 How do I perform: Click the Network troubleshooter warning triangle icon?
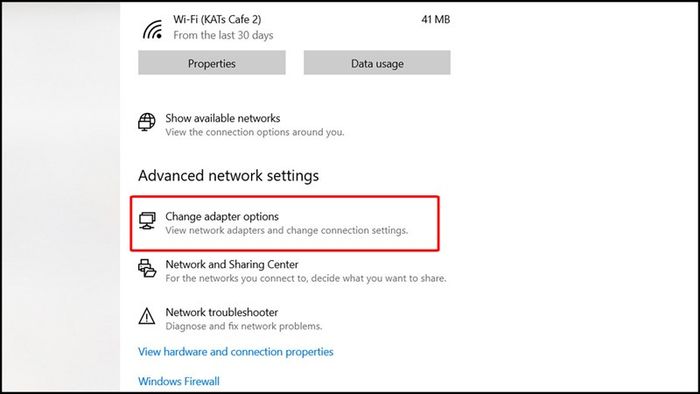pos(147,316)
